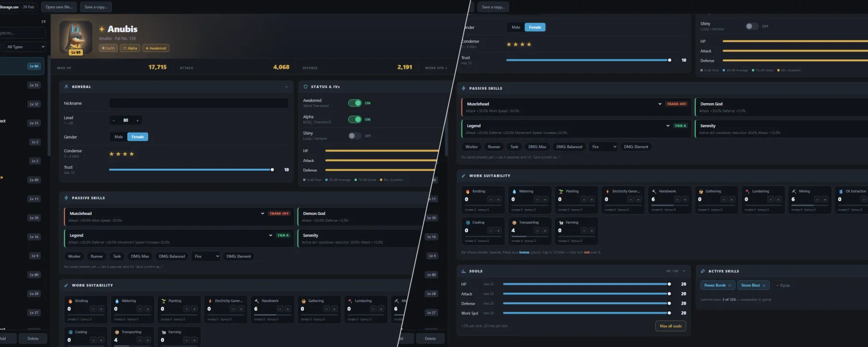Toggle the Awakened switch off
868x347 pixels.
[x=355, y=103]
